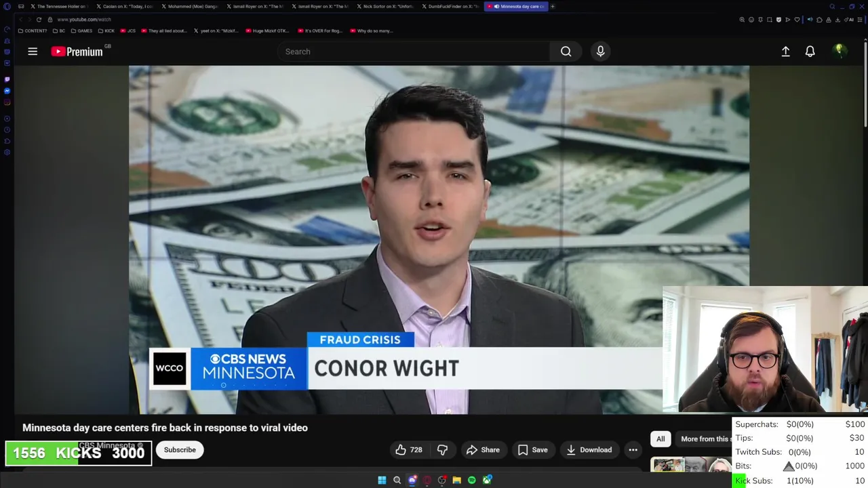Open Windows taskbar search

(397, 480)
